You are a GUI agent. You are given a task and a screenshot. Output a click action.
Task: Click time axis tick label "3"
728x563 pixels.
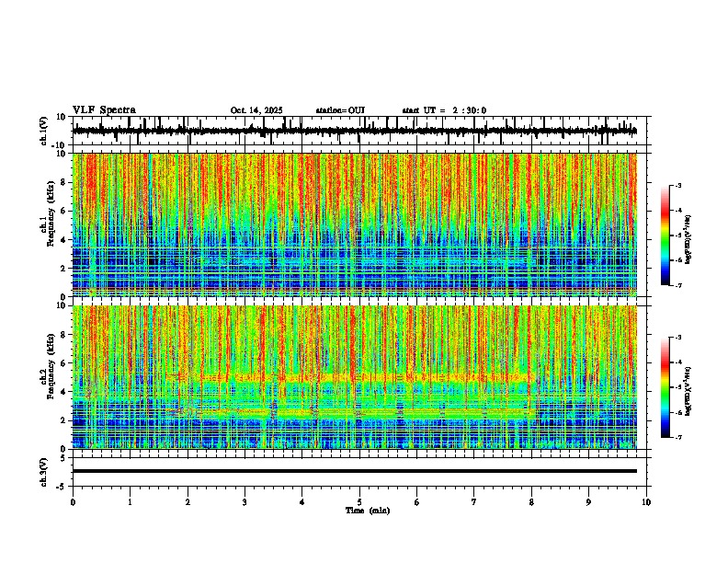245,502
